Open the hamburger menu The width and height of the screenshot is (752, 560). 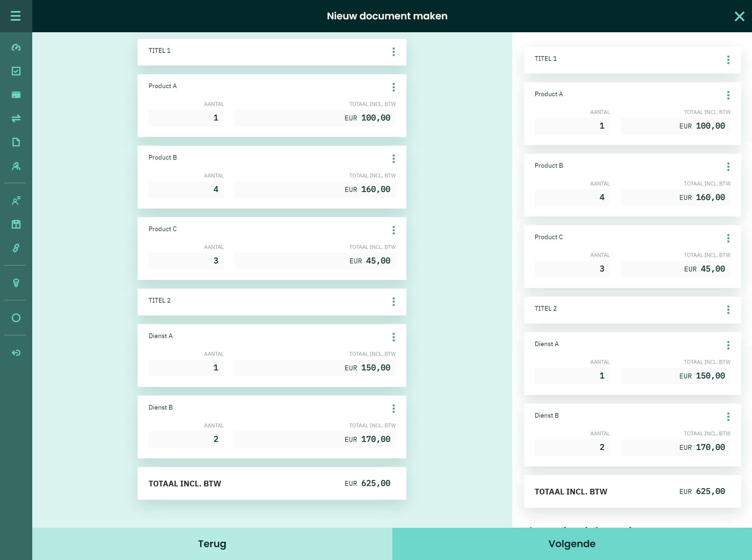[x=16, y=16]
